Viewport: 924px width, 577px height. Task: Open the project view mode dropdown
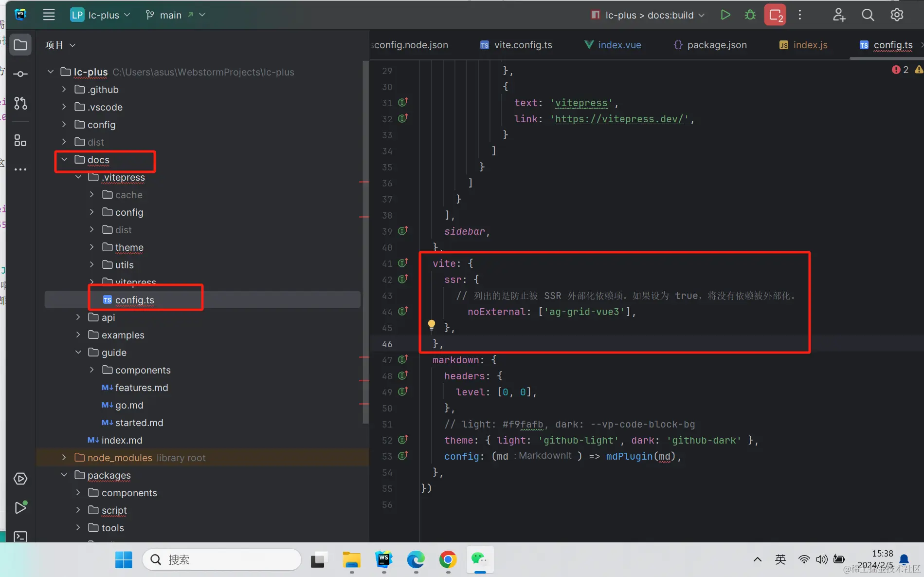pyautogui.click(x=60, y=45)
